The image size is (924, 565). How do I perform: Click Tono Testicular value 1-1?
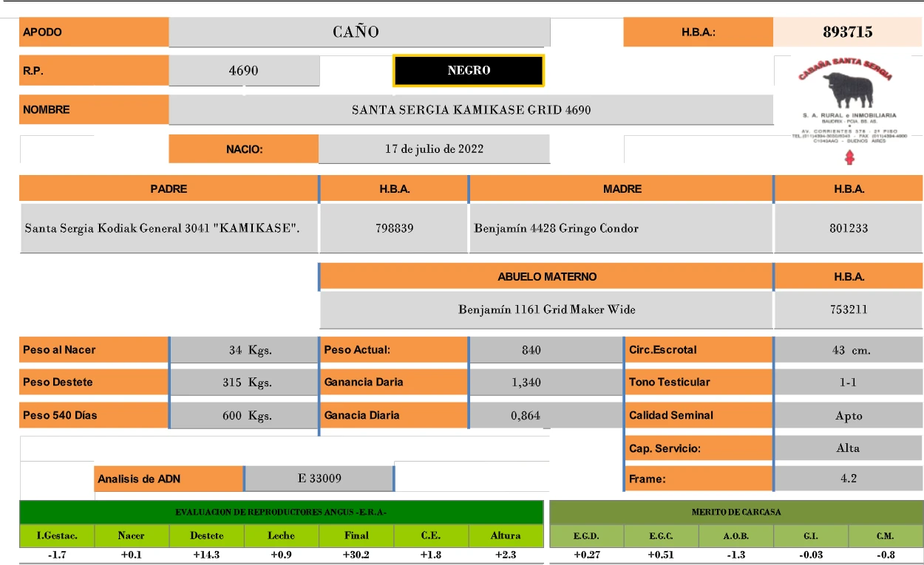[x=849, y=383]
